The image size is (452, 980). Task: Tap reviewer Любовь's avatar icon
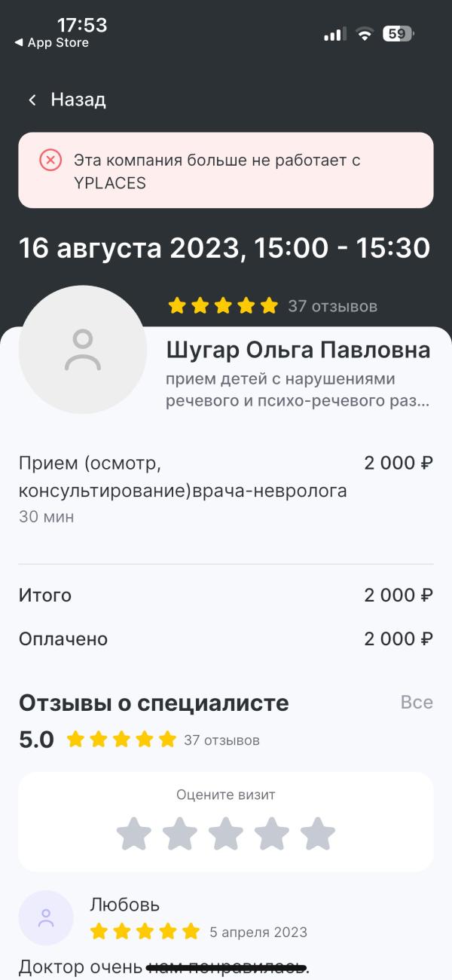[46, 917]
